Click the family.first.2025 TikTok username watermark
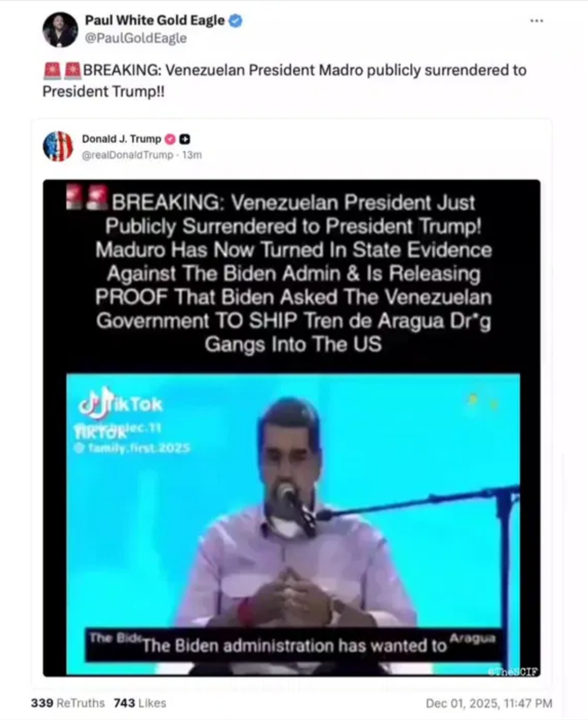 coord(132,448)
